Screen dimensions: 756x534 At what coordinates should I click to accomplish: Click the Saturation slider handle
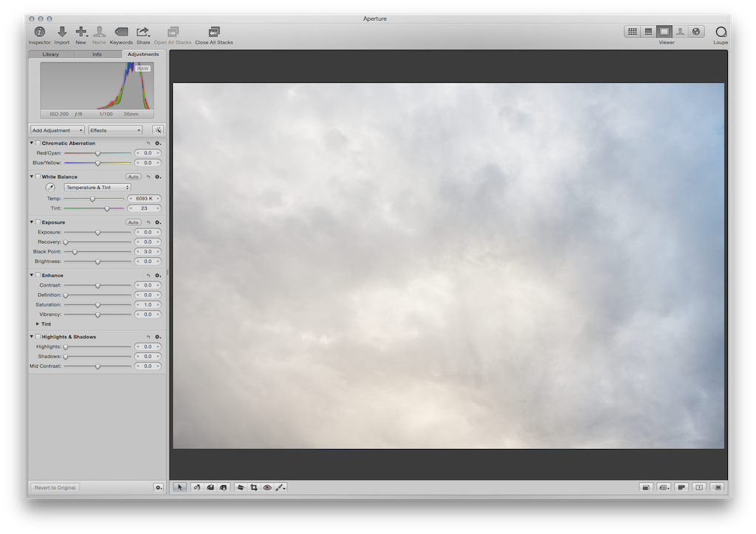pos(98,305)
